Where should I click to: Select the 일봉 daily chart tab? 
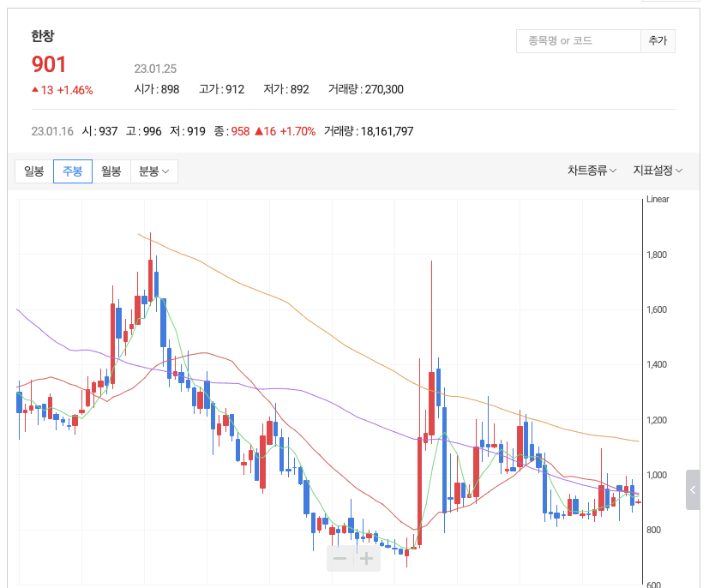pos(34,171)
